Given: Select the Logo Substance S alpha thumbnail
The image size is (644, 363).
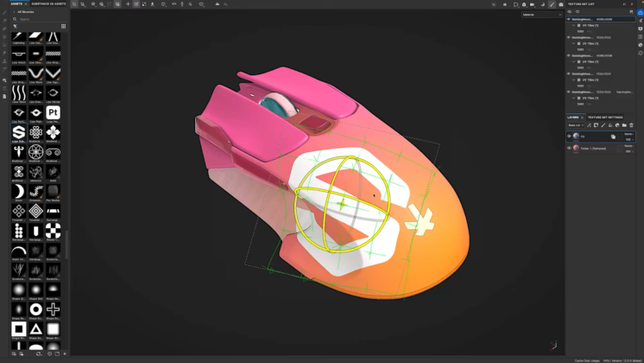Looking at the screenshot, I should point(18,132).
